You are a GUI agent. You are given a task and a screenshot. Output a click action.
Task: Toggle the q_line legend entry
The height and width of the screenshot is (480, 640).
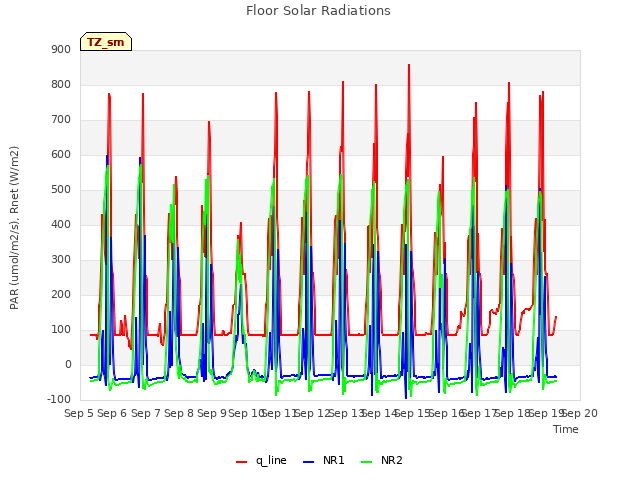coord(261,460)
